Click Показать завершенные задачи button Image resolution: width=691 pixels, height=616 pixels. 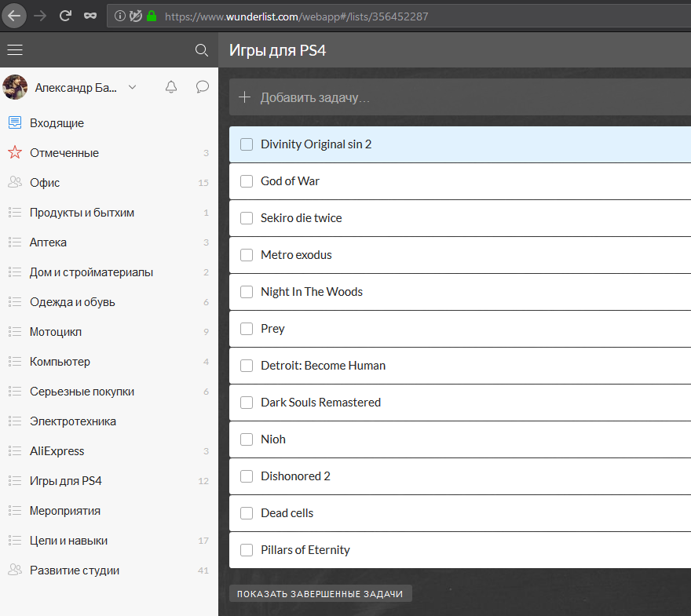[320, 594]
